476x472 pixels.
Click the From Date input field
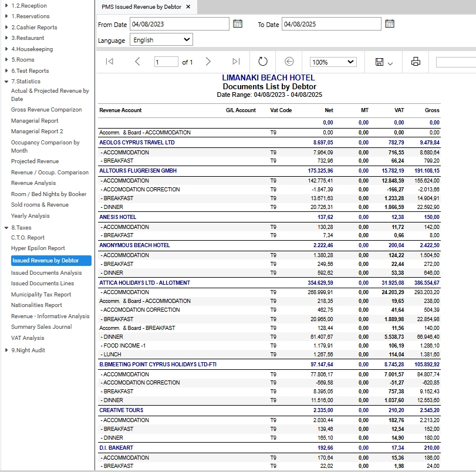pyautogui.click(x=180, y=24)
